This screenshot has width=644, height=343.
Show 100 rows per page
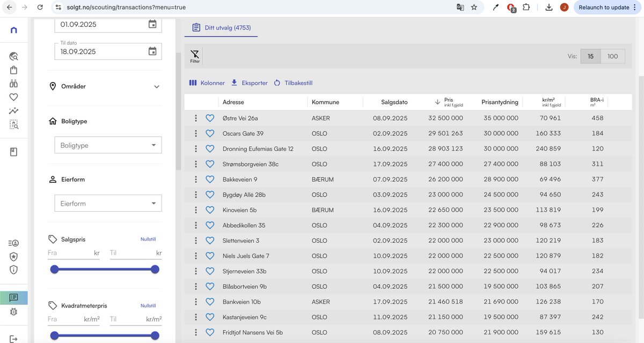click(x=612, y=56)
